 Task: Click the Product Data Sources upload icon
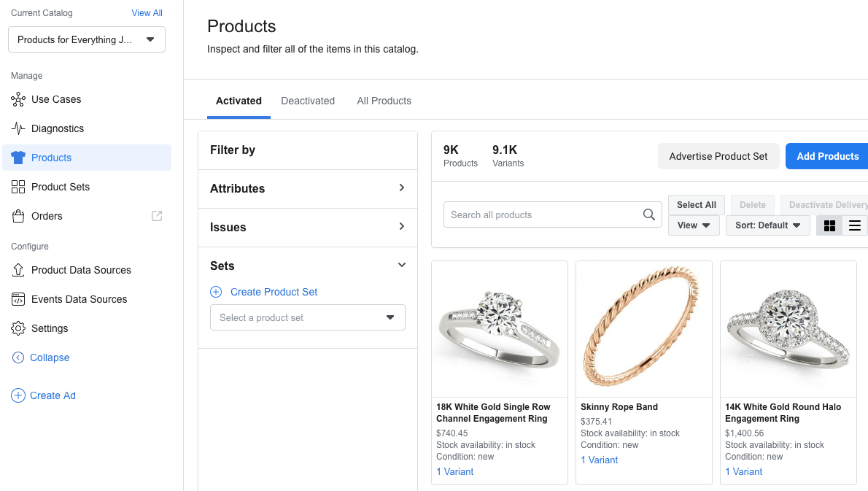pyautogui.click(x=18, y=270)
